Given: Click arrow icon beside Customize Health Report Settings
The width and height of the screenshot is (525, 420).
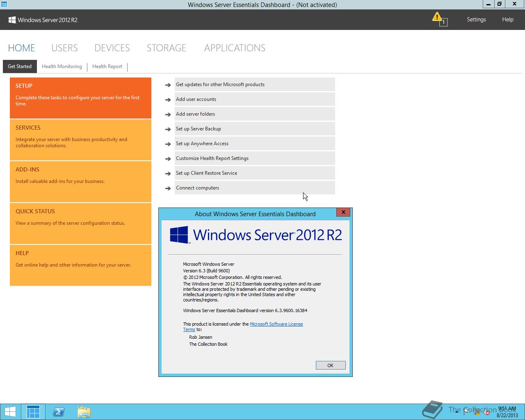Looking at the screenshot, I should (x=168, y=159).
